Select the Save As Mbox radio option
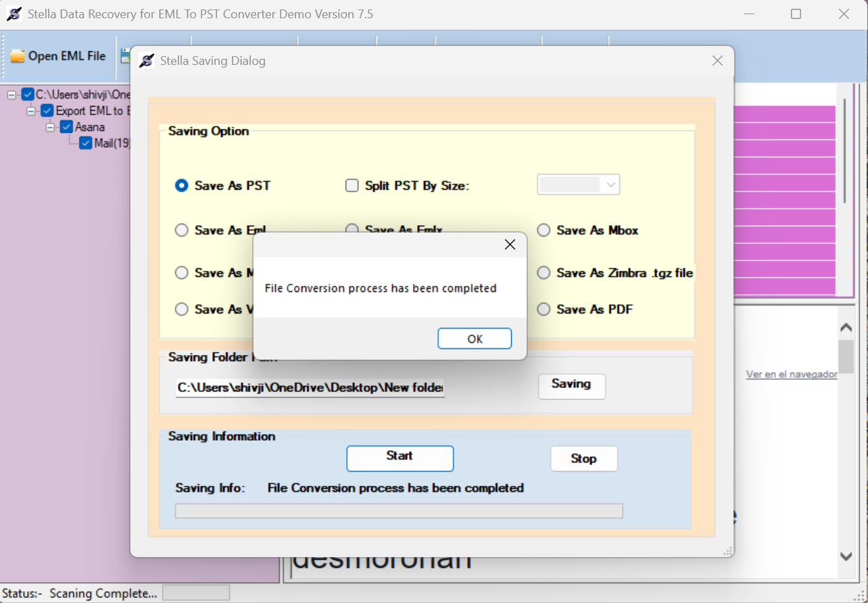868x603 pixels. pos(544,231)
